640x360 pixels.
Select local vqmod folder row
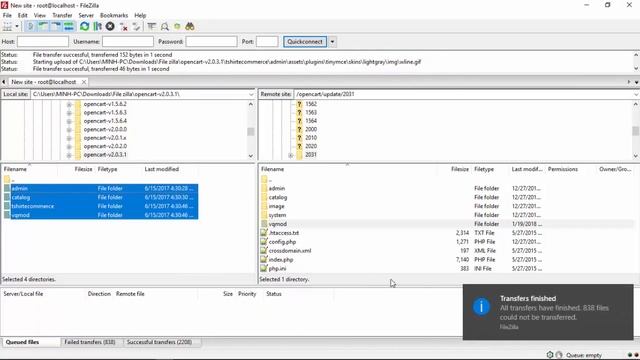click(101, 215)
